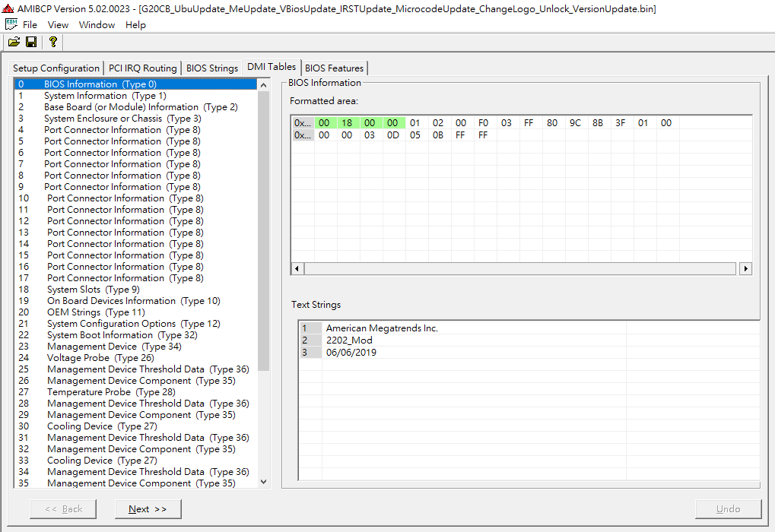775x532 pixels.
Task: Open the File menu
Action: click(x=30, y=24)
